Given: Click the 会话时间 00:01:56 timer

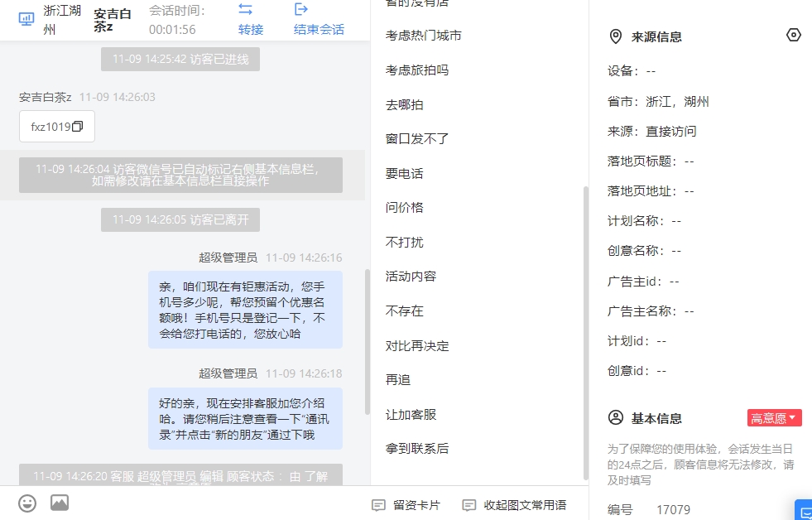Looking at the screenshot, I should click(176, 20).
